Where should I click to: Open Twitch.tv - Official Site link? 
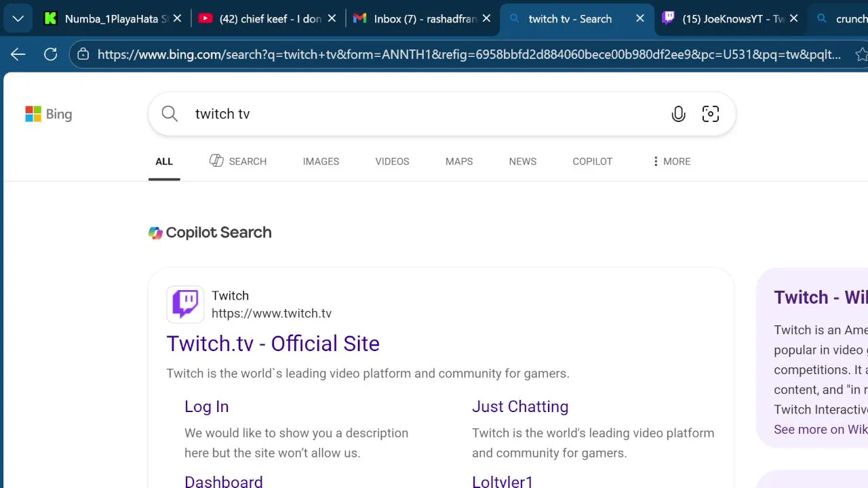point(273,344)
